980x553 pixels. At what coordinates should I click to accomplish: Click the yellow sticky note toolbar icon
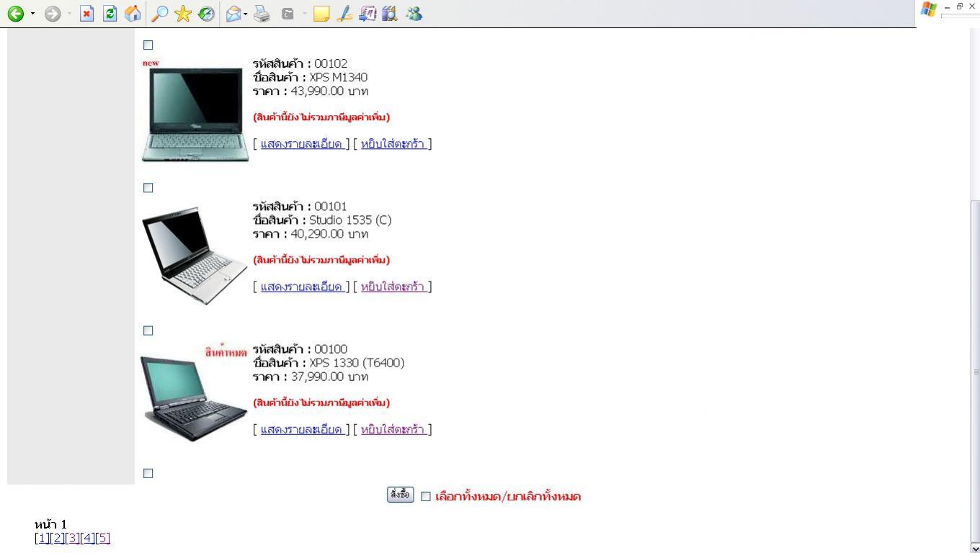click(x=321, y=14)
